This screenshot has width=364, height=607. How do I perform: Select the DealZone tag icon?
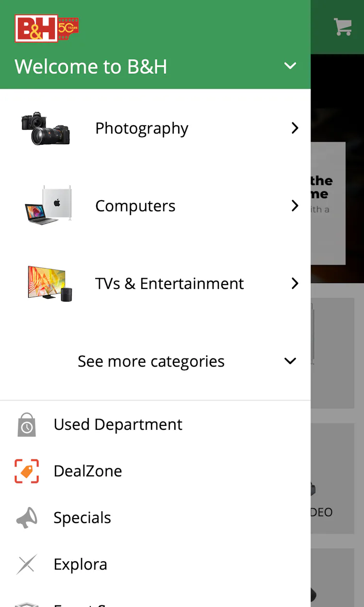pyautogui.click(x=27, y=471)
